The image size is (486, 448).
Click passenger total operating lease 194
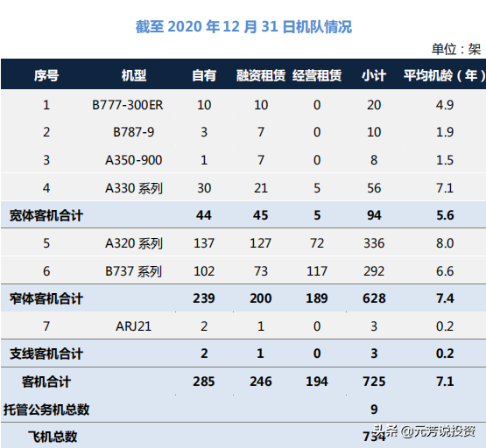tap(317, 381)
